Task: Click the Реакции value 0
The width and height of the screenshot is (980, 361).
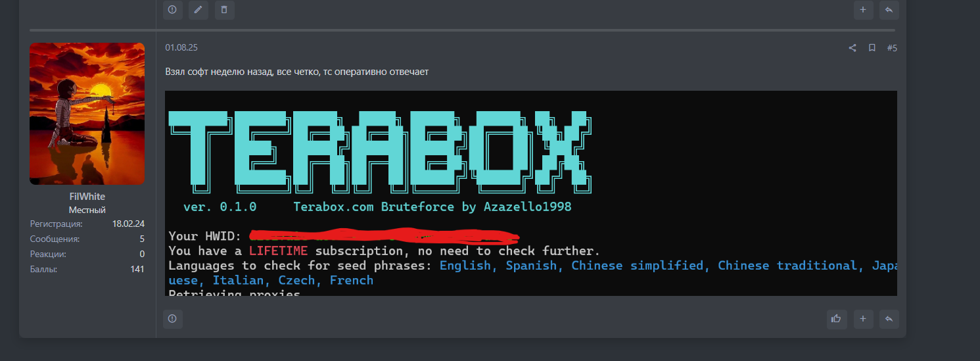Action: coord(142,254)
